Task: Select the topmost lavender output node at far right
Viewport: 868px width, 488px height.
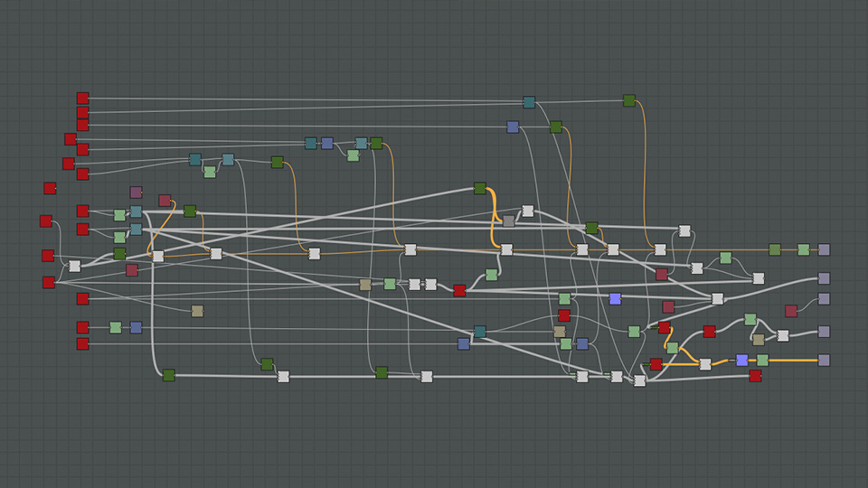Action: (824, 249)
